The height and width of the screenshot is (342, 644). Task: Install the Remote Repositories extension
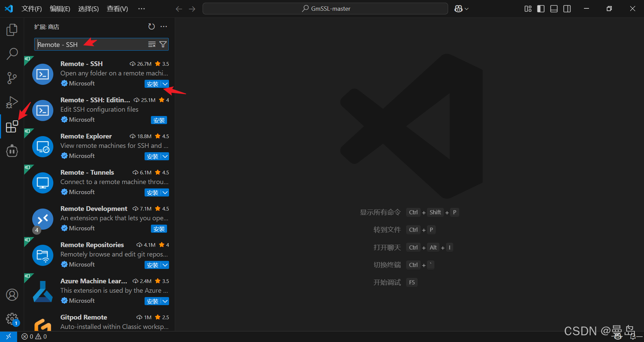point(153,265)
